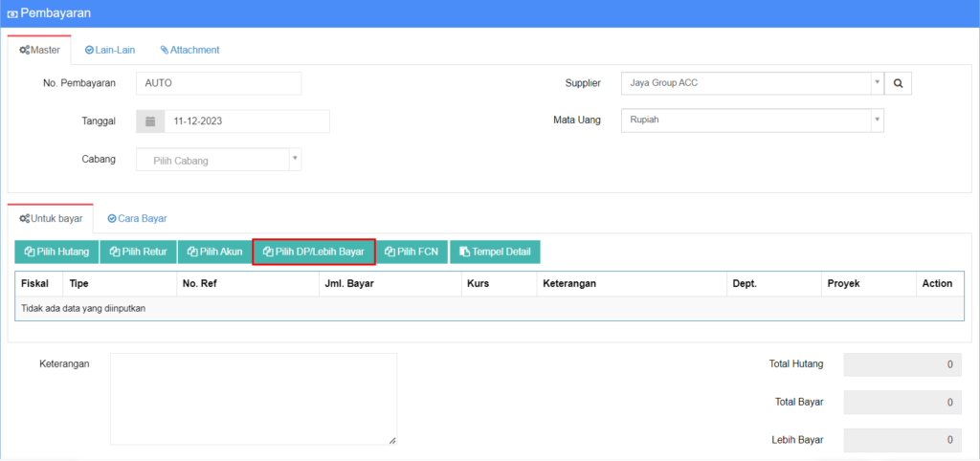This screenshot has width=980, height=461.
Task: Focus the Tanggal date field
Action: [x=246, y=121]
